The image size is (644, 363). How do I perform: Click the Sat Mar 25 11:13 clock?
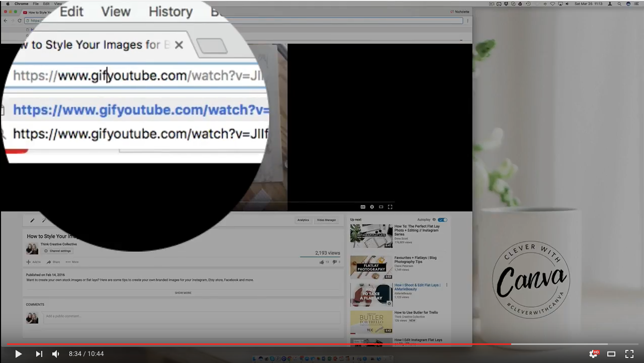pos(588,4)
